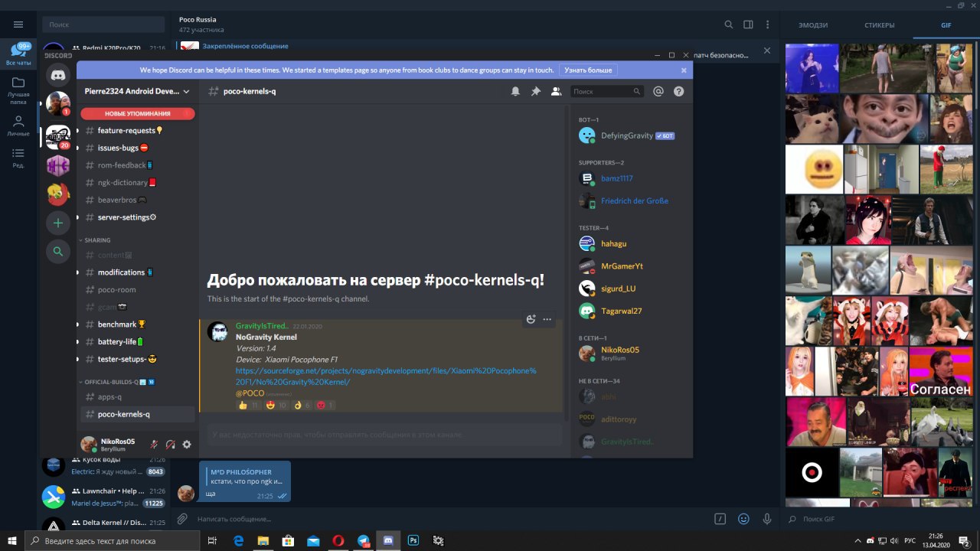The image size is (980, 551).
Task: Attach a file in Telegram message box
Action: pos(182,518)
